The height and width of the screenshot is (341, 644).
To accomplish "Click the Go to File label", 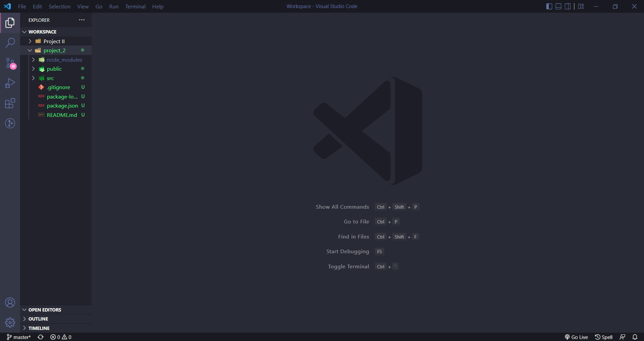I will [357, 222].
